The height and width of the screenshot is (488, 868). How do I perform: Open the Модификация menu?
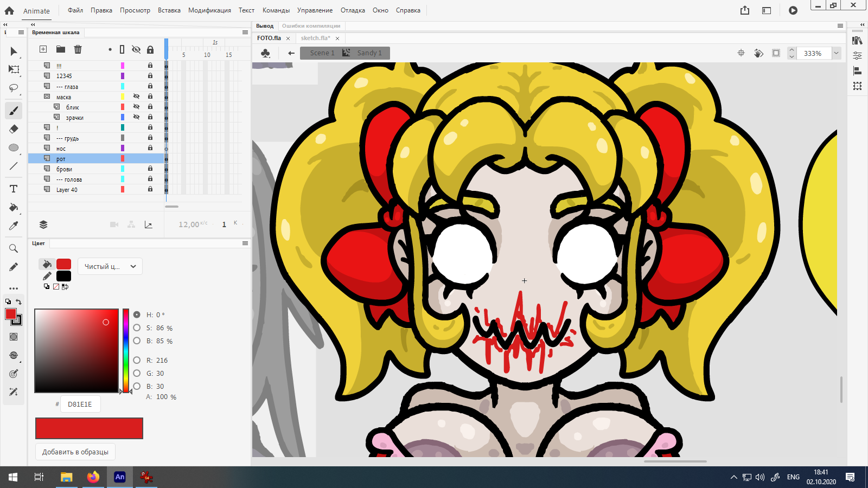pos(209,10)
